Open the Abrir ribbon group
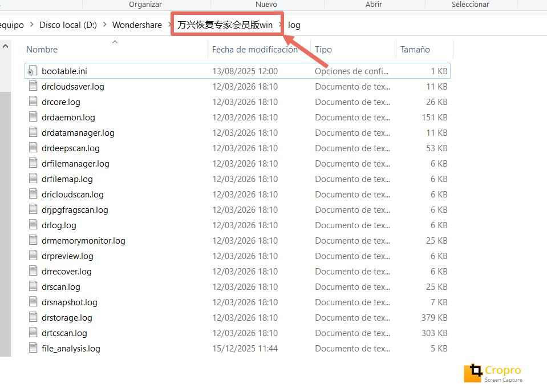The height and width of the screenshot is (392, 547). coord(374,4)
